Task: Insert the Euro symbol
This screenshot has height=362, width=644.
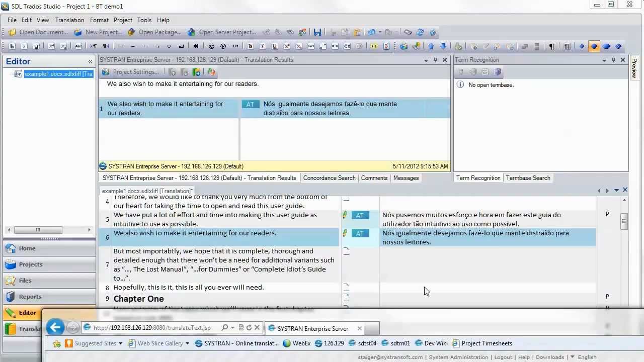Action: pos(196,46)
